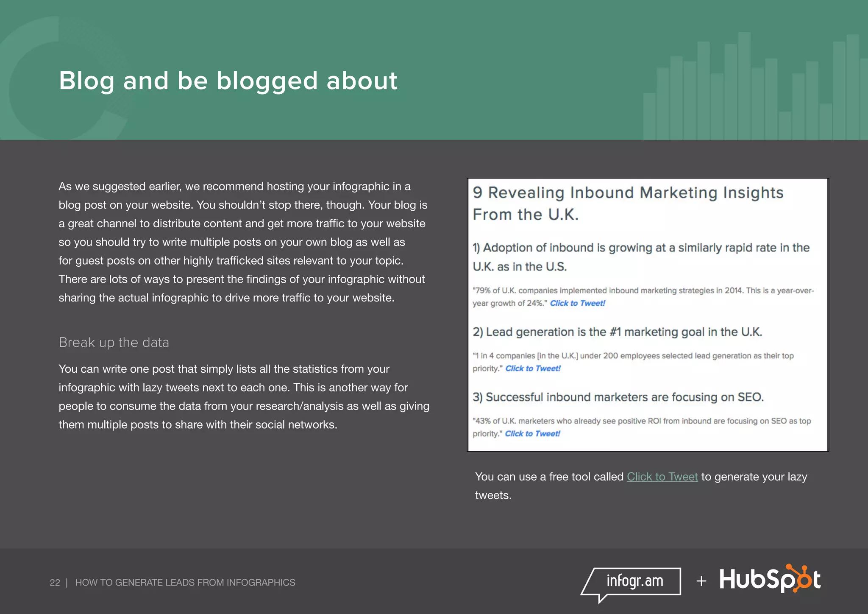Click the '1 in 4 companies' quote text

(x=633, y=362)
